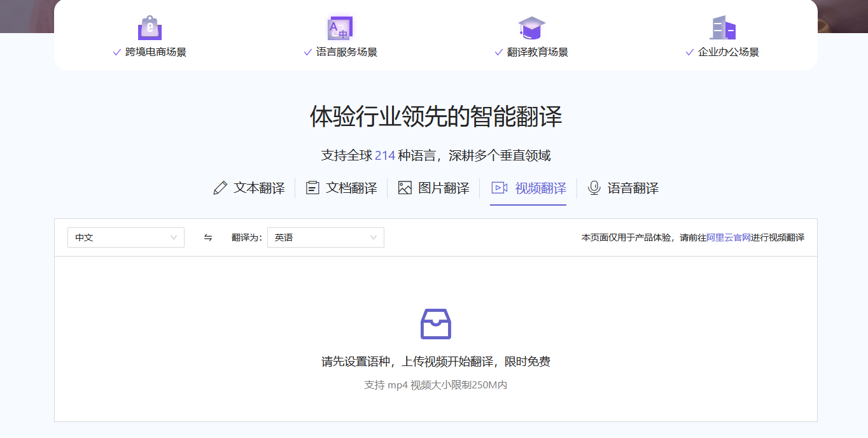Viewport: 868px width, 438px height.
Task: Click the chevron of the 英语 dropdown
Action: coord(374,237)
